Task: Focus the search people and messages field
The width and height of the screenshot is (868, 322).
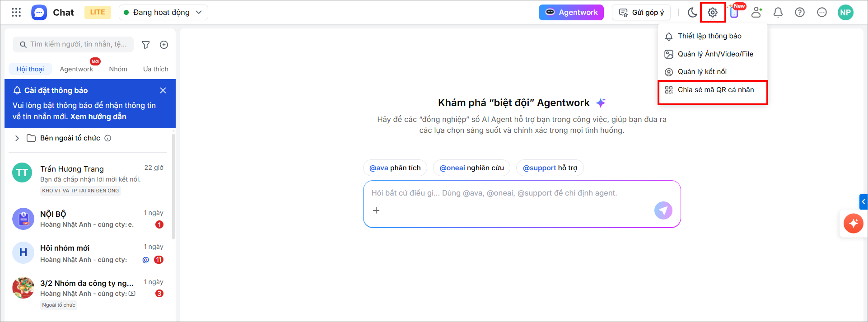Action: (x=73, y=44)
